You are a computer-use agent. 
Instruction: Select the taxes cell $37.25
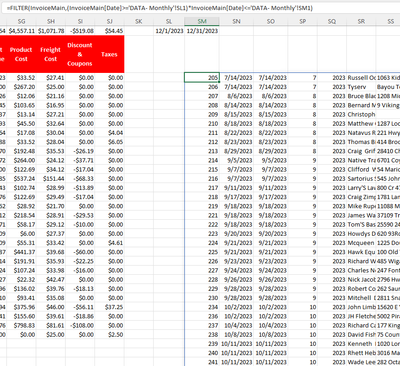[109, 307]
